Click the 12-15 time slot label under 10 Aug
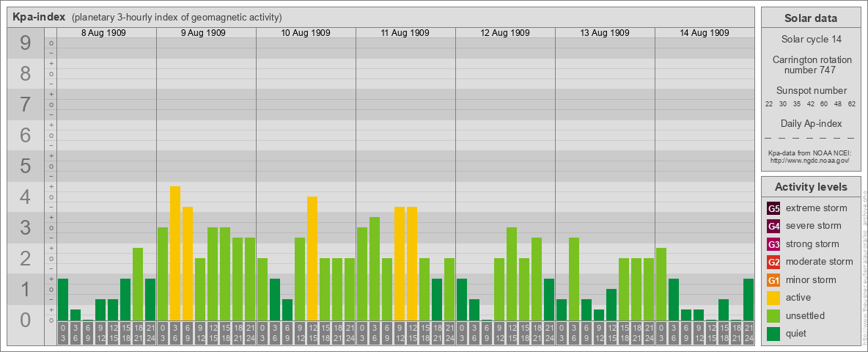This screenshot has height=352, width=868. (x=312, y=333)
